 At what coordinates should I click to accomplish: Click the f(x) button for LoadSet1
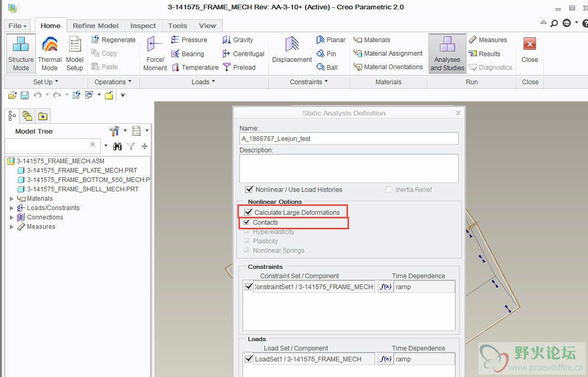click(x=385, y=359)
